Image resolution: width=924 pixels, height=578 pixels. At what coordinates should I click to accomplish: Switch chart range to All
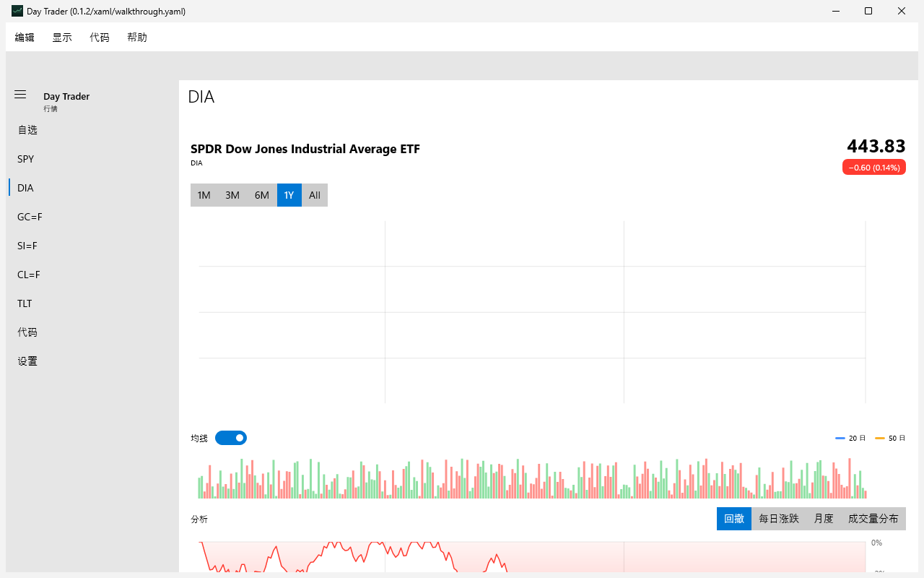coord(315,195)
